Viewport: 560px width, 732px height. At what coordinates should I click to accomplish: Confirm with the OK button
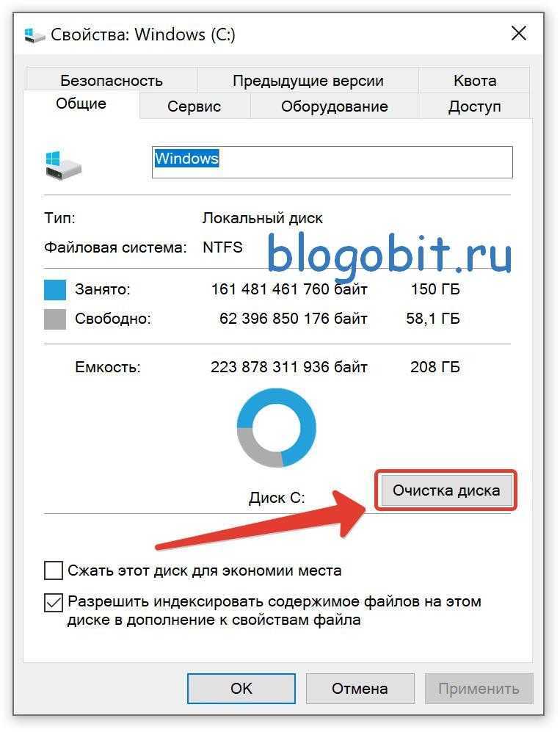pos(241,689)
